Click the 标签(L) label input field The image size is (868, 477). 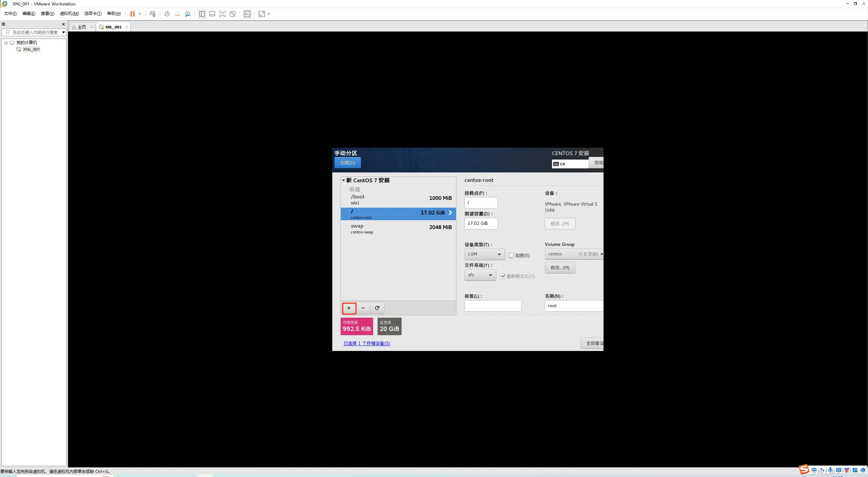[493, 306]
